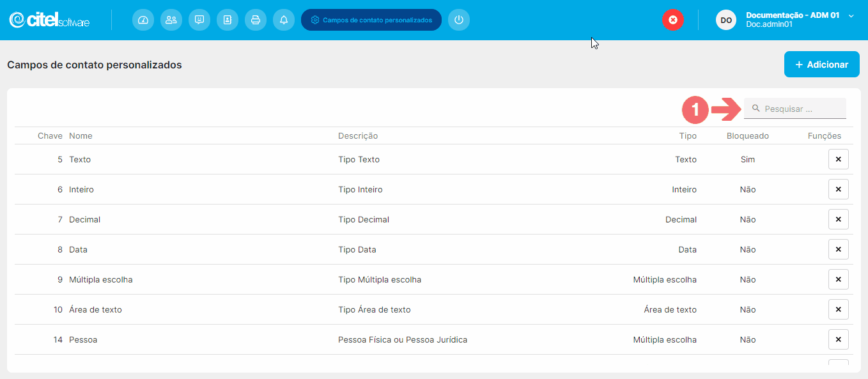
Task: Click the 'Tipo Decimal' description
Action: click(364, 219)
